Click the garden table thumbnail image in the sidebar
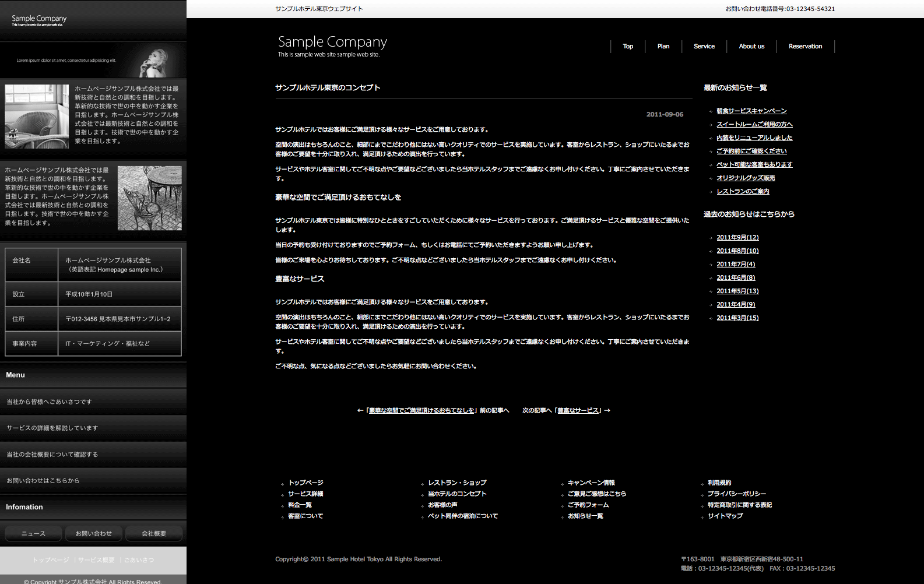 pyautogui.click(x=149, y=198)
